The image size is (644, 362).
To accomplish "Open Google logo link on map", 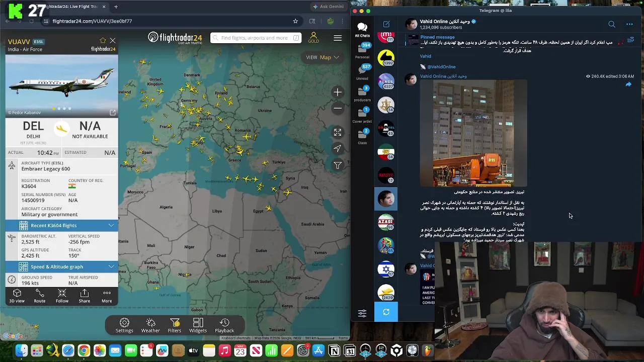I will (13, 336).
